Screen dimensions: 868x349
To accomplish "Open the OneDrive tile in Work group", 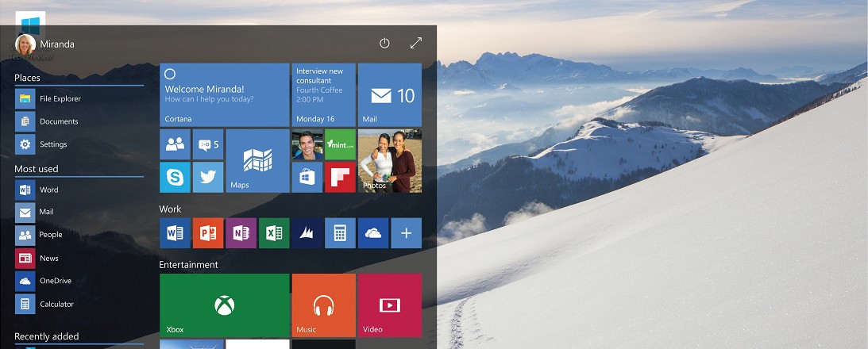I will [373, 233].
